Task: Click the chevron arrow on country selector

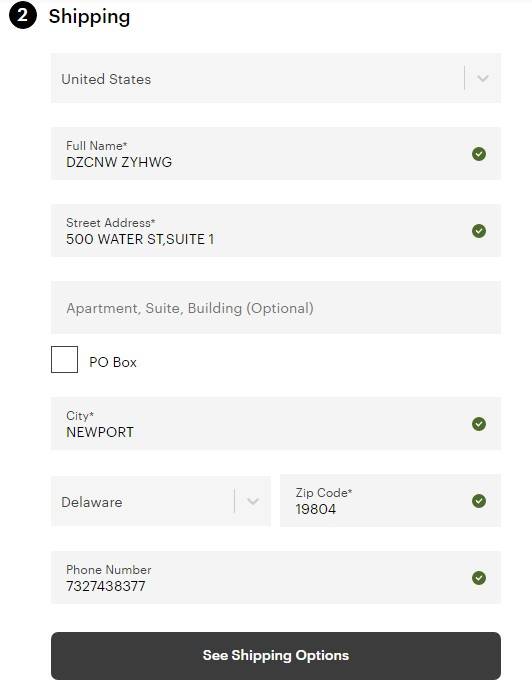Action: point(482,79)
